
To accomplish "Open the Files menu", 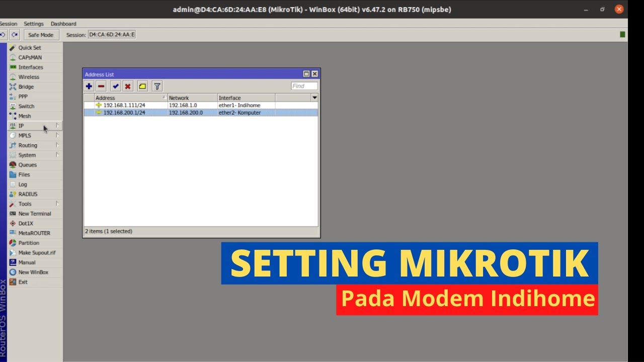I will (35, 175).
